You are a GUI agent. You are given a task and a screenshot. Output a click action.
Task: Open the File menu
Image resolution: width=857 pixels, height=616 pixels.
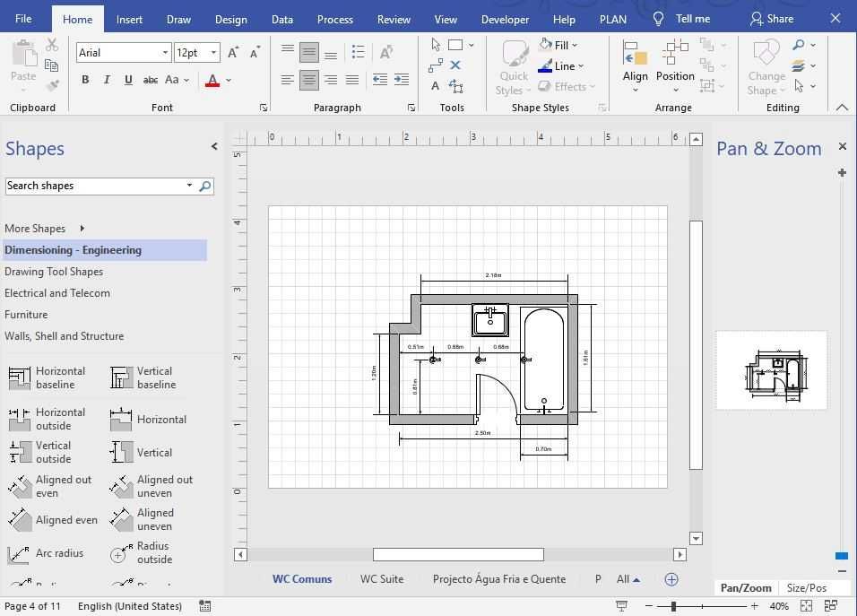pyautogui.click(x=23, y=19)
